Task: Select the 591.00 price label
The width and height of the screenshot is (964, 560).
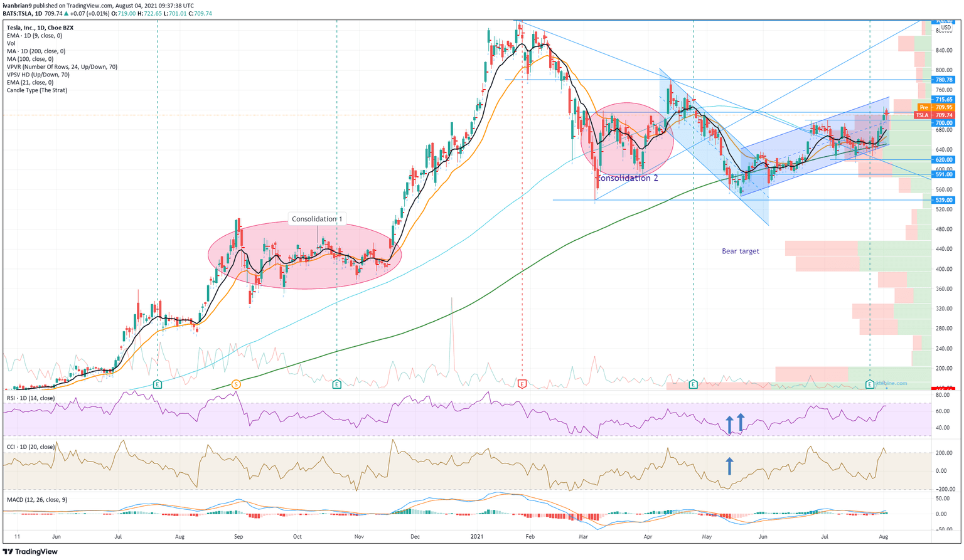Action: [x=944, y=174]
